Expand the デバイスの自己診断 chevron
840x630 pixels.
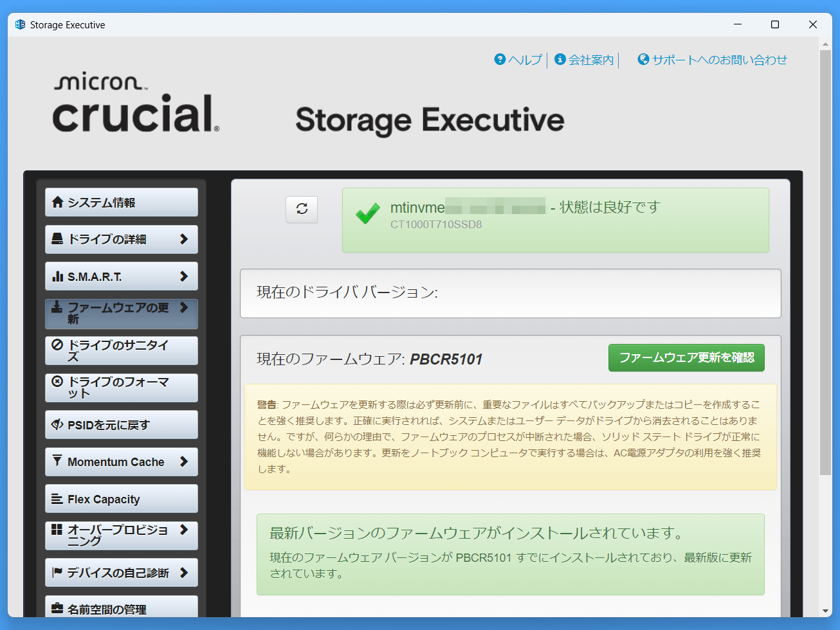(x=184, y=572)
